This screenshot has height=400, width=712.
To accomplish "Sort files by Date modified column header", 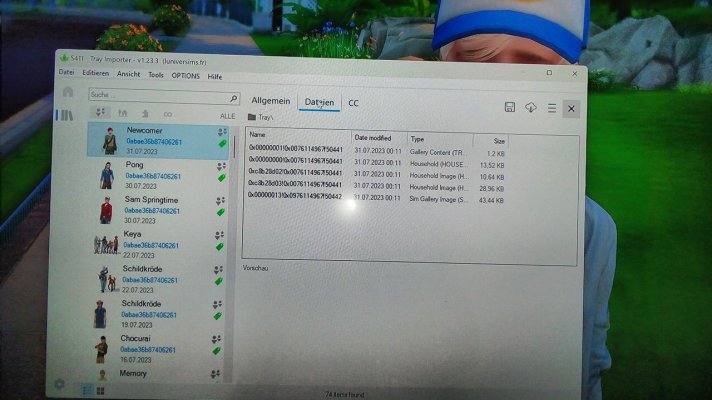I will coord(373,138).
